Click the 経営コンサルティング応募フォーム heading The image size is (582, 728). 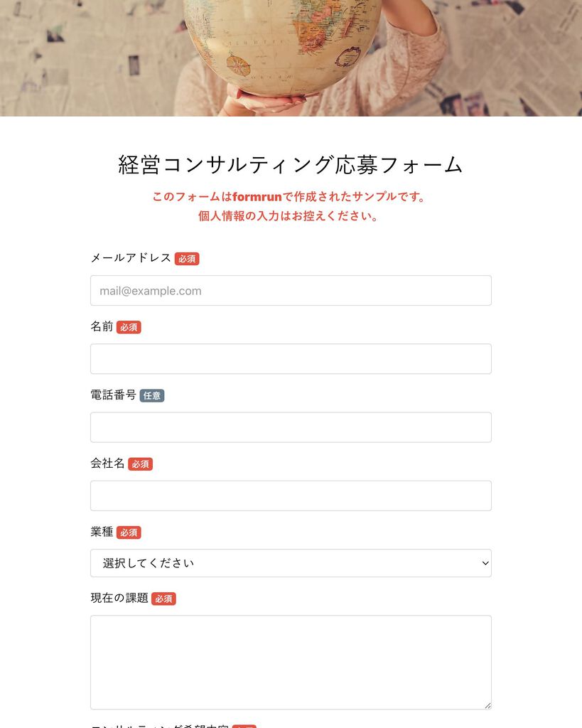point(291,165)
